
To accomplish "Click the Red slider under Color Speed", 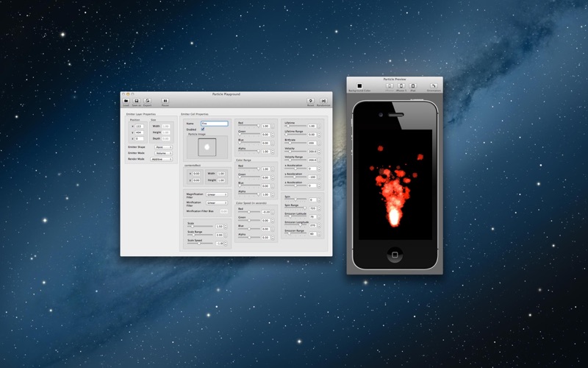I will point(249,212).
